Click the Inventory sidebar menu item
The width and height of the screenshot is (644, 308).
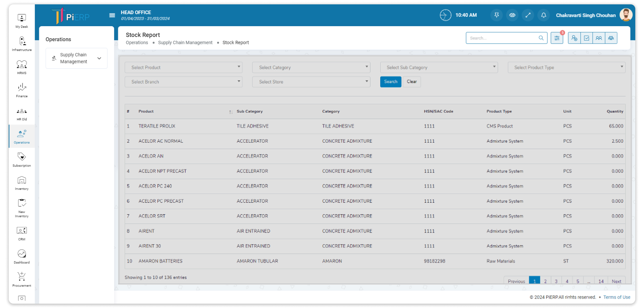coord(21,183)
